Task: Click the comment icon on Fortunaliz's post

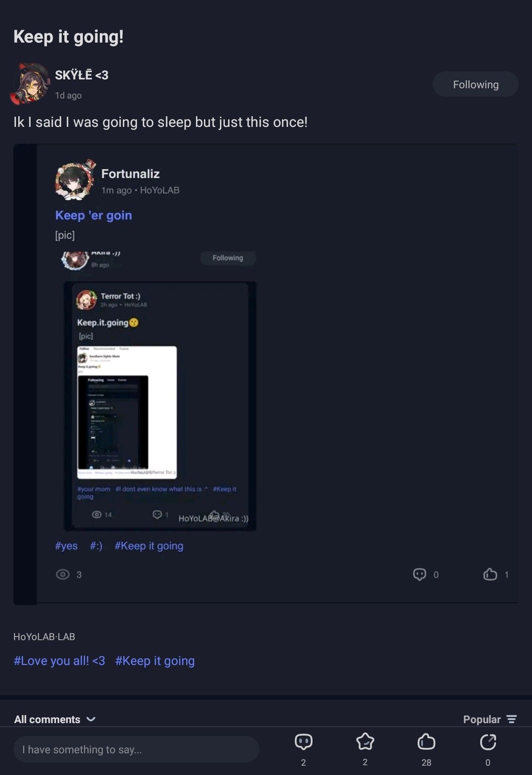Action: click(419, 574)
